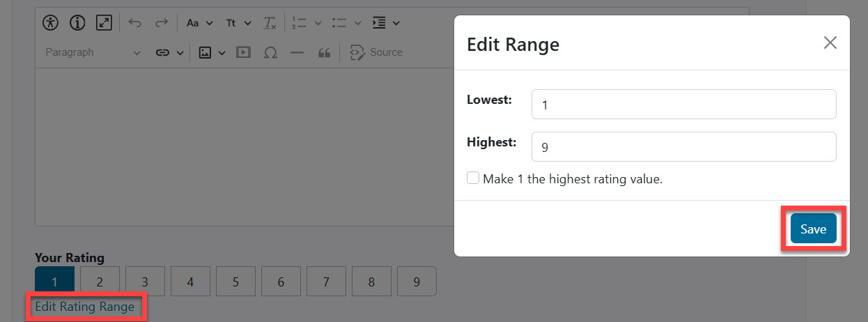This screenshot has height=322, width=868.
Task: Open the Tt font size dropdown
Action: click(x=238, y=23)
